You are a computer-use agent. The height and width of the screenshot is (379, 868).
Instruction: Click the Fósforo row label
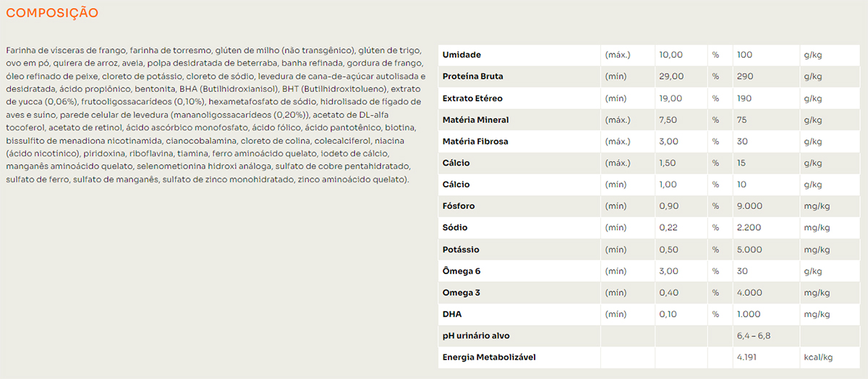(x=459, y=206)
